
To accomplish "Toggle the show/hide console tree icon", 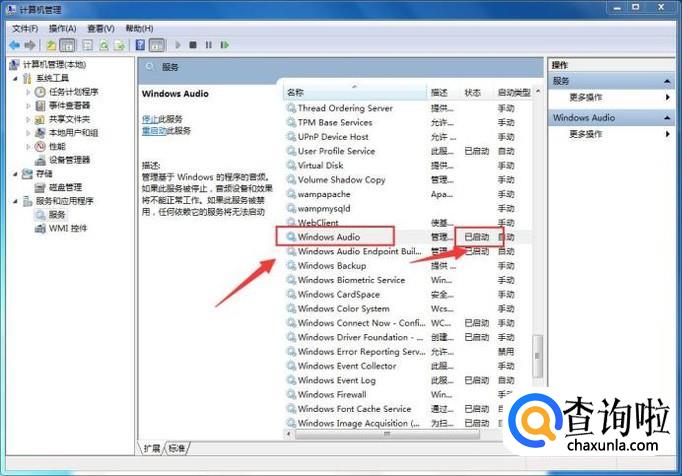I will pyautogui.click(x=67, y=45).
